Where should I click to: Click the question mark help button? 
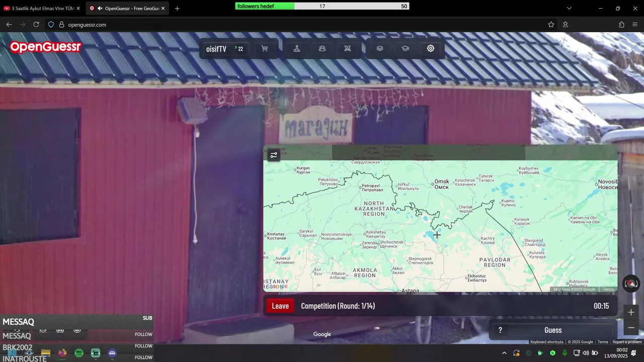tap(500, 330)
